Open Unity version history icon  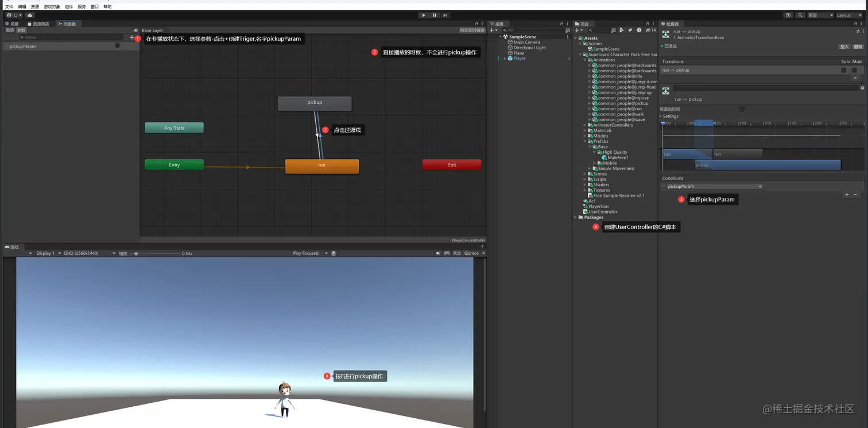[x=788, y=15]
